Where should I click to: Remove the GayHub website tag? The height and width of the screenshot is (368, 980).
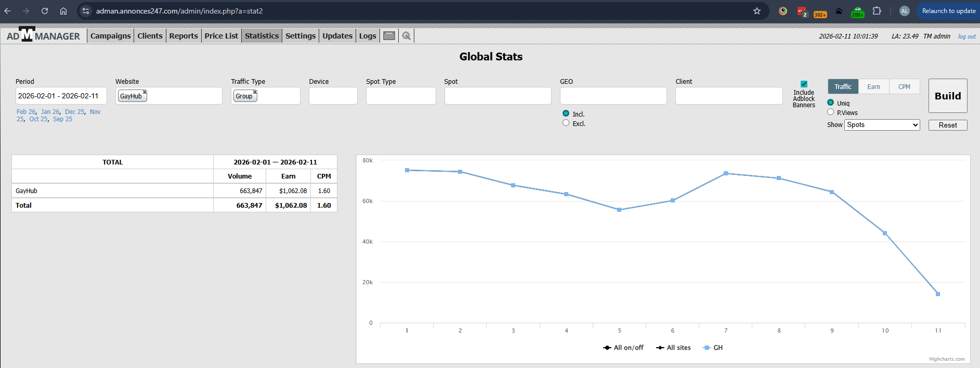145,92
